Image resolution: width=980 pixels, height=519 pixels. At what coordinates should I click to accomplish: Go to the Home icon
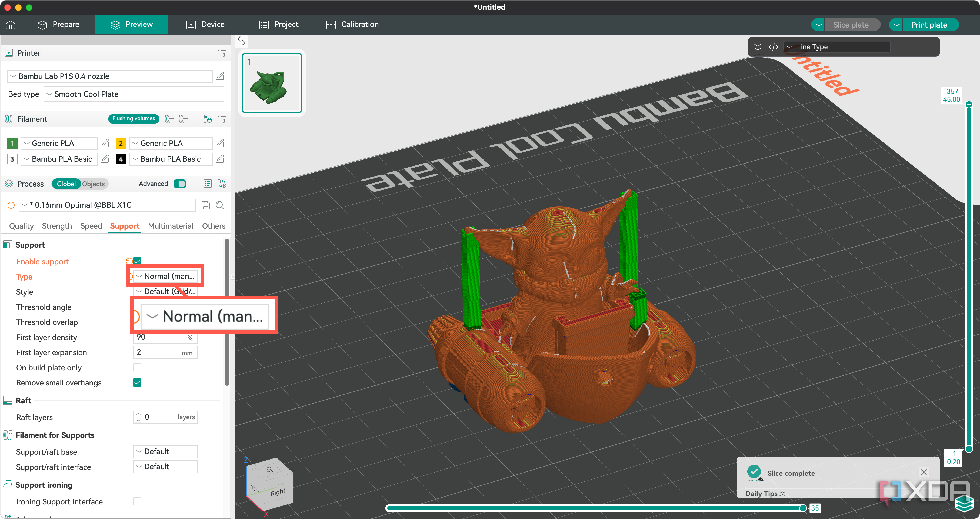click(11, 25)
